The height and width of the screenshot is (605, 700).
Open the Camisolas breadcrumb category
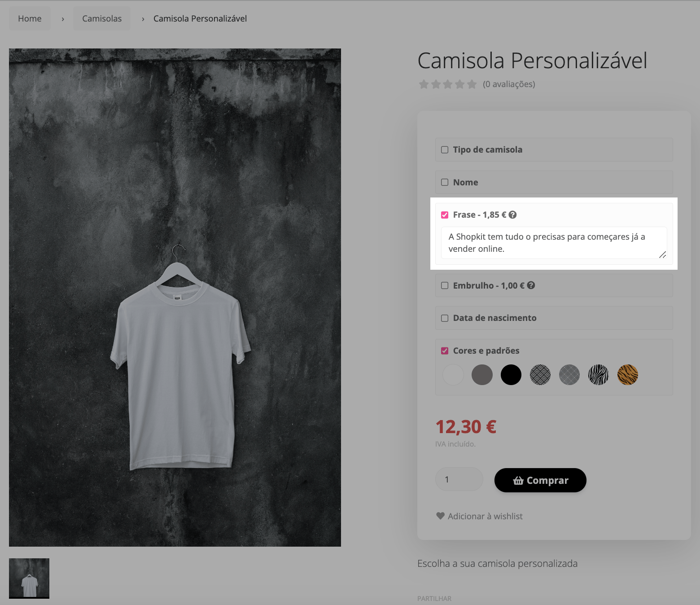(102, 19)
